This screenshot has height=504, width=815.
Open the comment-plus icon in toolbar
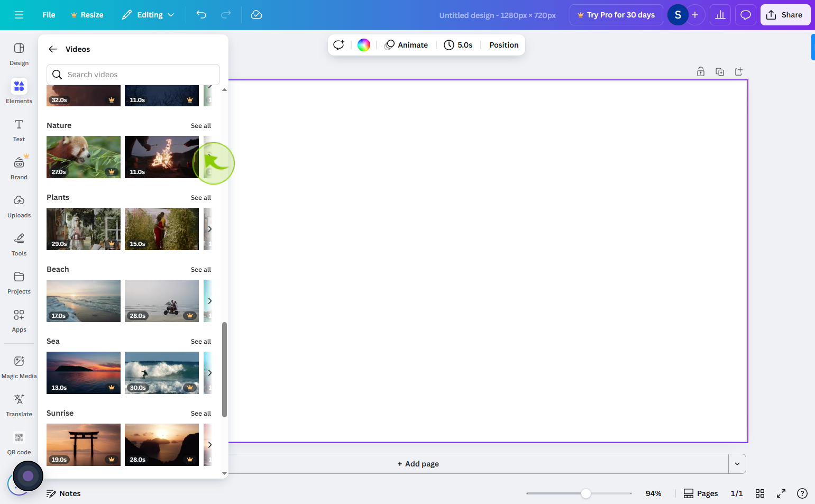pyautogui.click(x=339, y=45)
